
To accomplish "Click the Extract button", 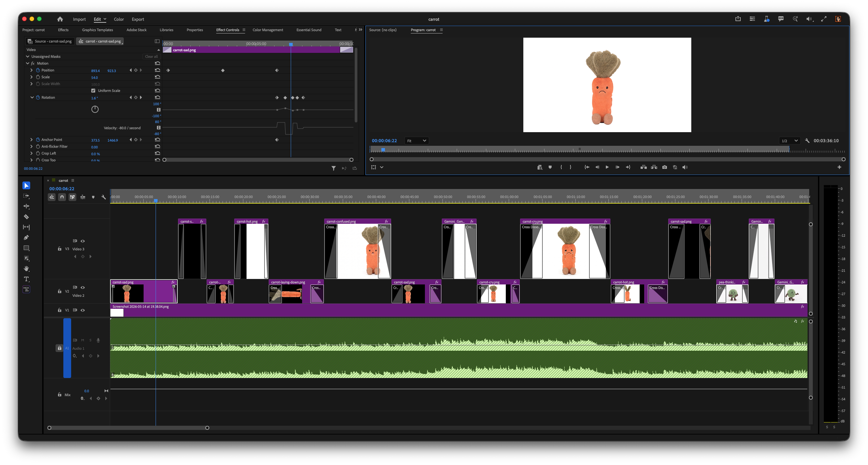I will coord(654,167).
